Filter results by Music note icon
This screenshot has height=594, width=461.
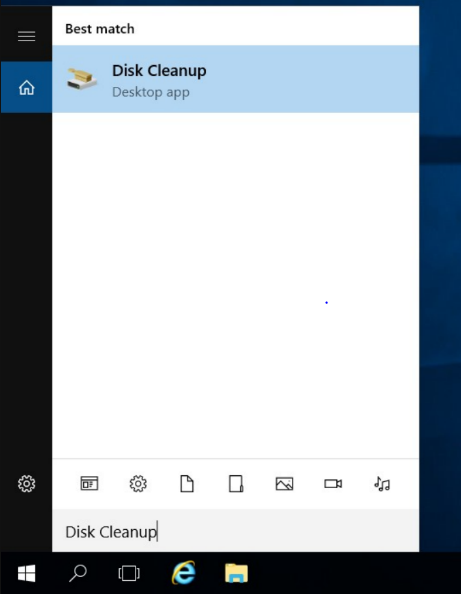click(382, 484)
